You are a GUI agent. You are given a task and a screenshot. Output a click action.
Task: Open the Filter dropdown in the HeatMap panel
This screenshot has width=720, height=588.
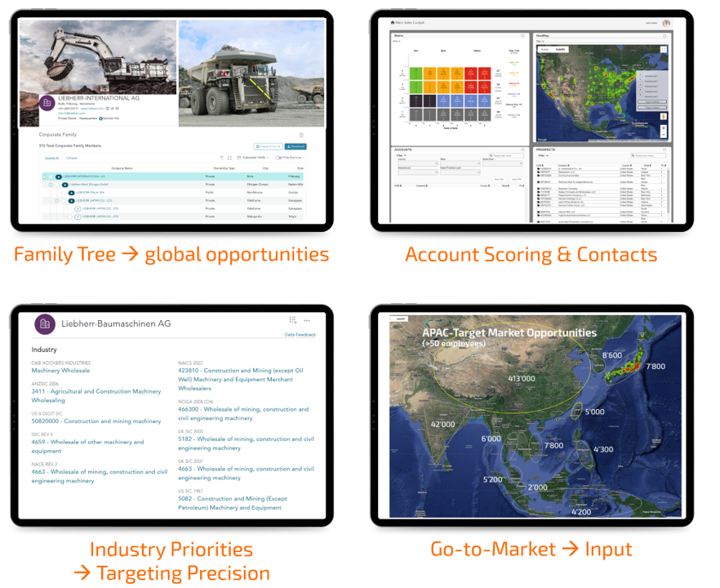click(540, 41)
